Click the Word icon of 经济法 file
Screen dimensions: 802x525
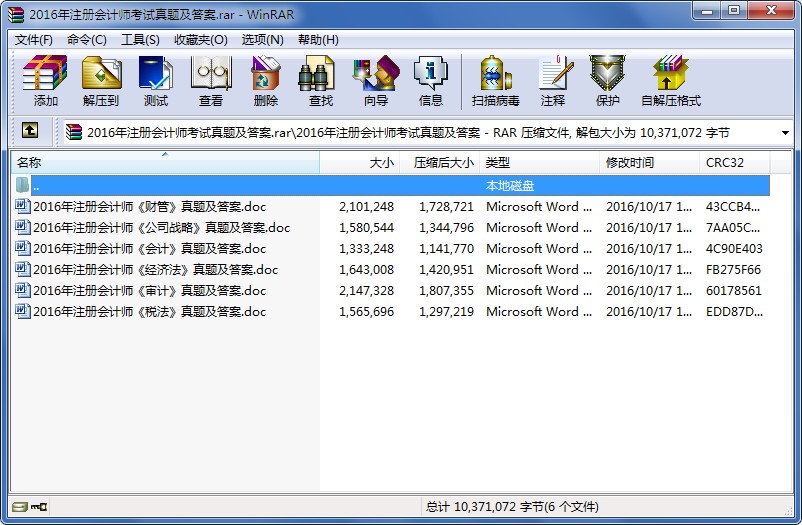click(x=22, y=269)
